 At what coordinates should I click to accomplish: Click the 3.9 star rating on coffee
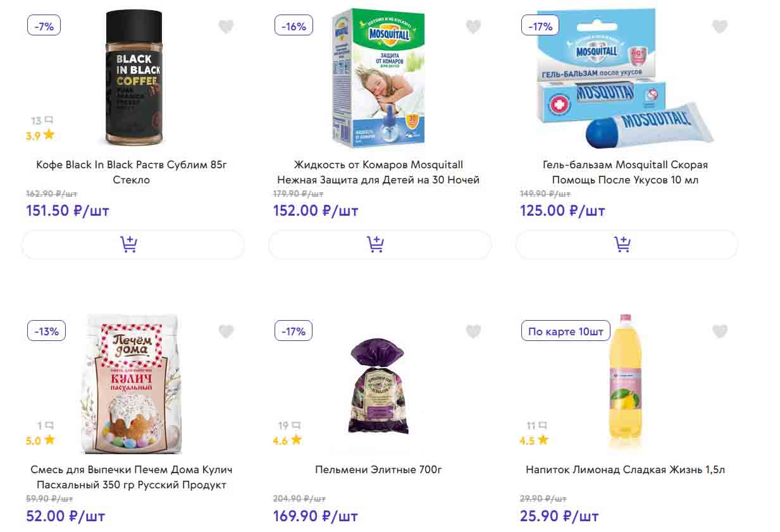[40, 135]
